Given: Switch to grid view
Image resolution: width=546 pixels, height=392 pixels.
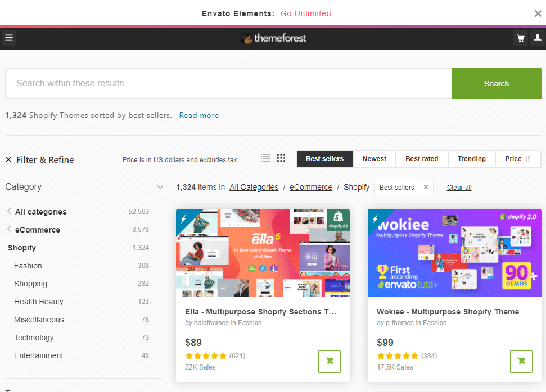Looking at the screenshot, I should (281, 158).
